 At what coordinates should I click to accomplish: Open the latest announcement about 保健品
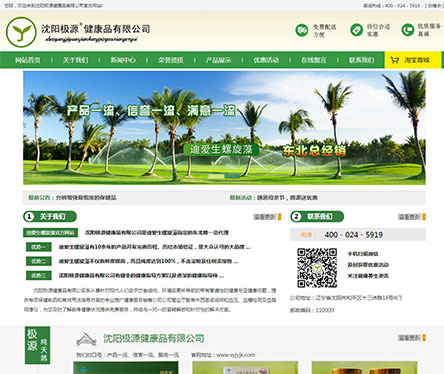click(86, 198)
